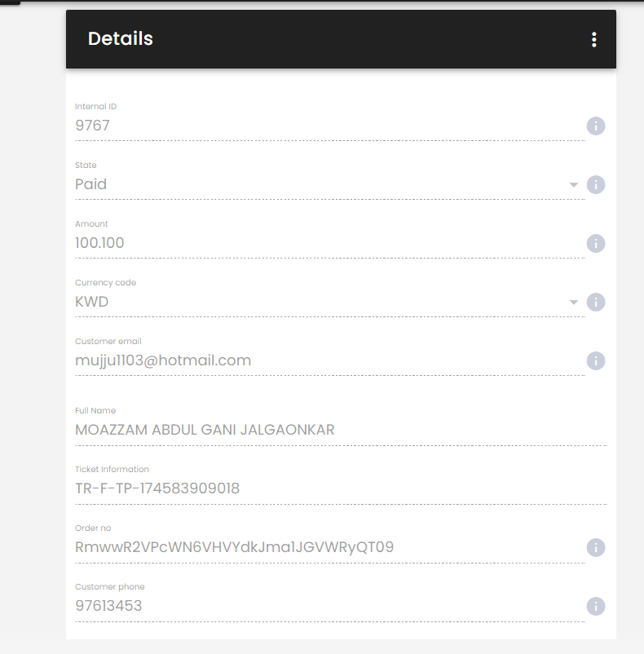Show info for Currency code field
The height and width of the screenshot is (654, 644).
click(596, 303)
